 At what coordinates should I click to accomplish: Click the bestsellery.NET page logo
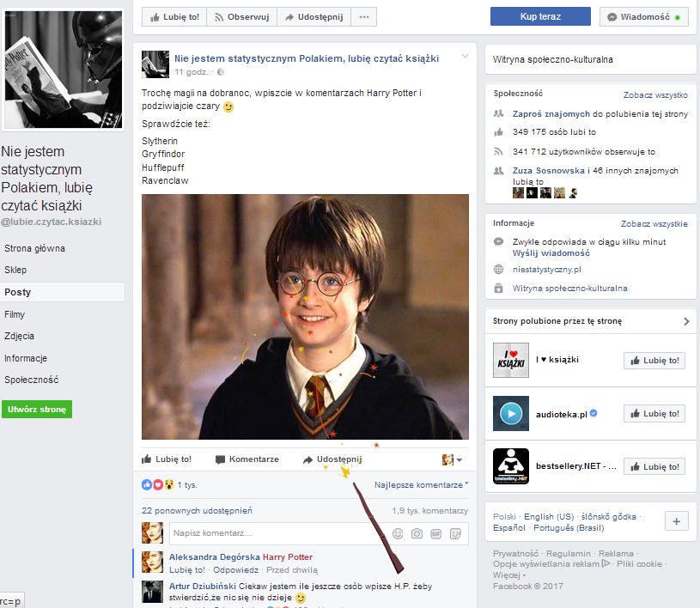pyautogui.click(x=511, y=466)
